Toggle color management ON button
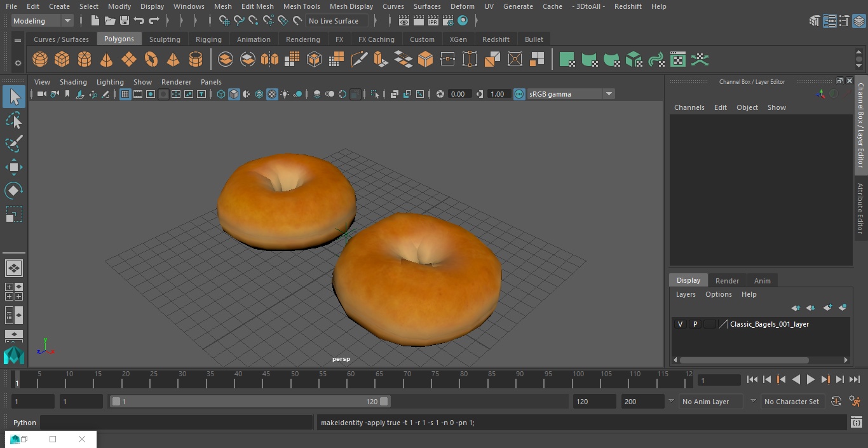 [x=519, y=94]
